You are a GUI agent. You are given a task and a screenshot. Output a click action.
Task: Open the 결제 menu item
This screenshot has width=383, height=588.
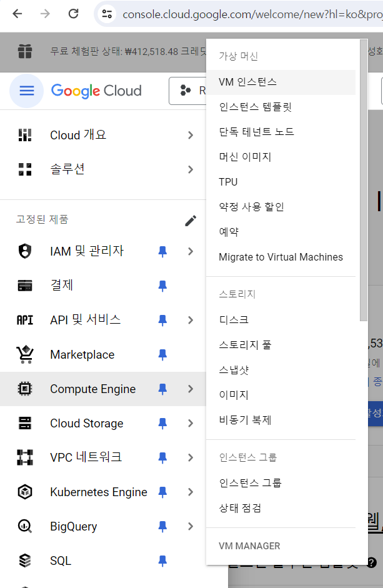coord(62,286)
